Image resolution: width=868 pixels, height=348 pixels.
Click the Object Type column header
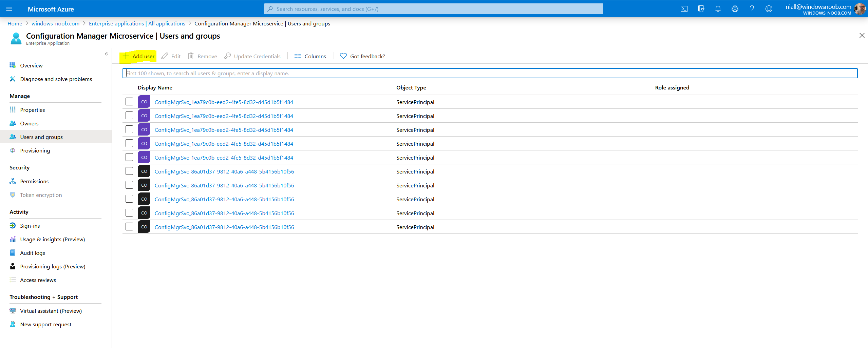[x=411, y=87]
